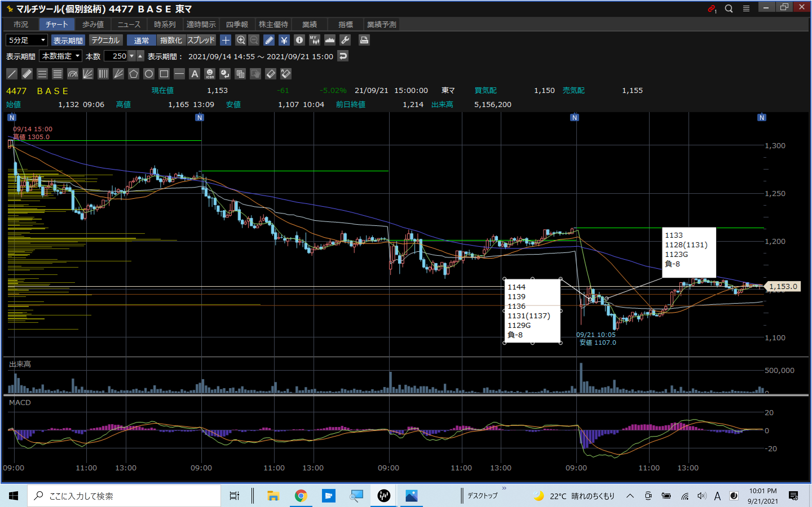Click the zoom in magnifier icon
Image resolution: width=812 pixels, height=507 pixels.
[x=240, y=40]
